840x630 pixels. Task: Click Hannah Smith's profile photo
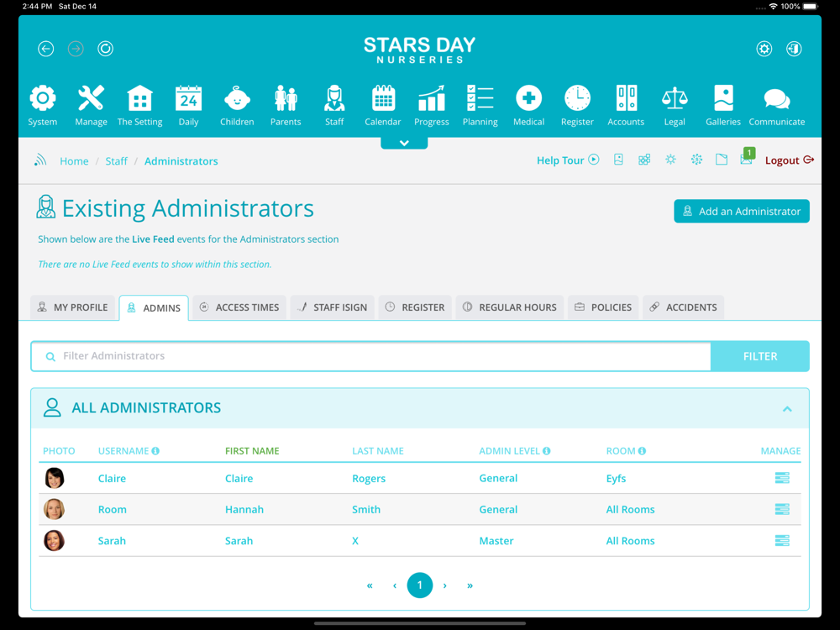[x=54, y=509]
